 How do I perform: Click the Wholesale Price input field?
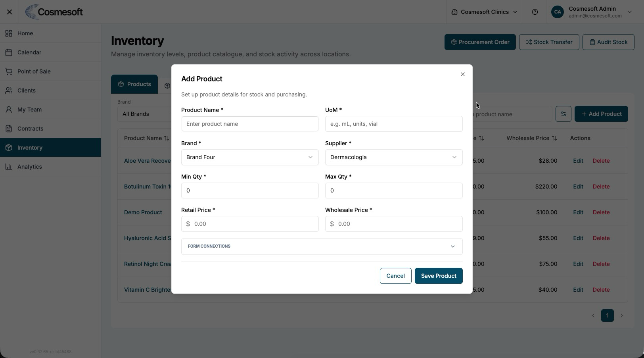pyautogui.click(x=394, y=224)
